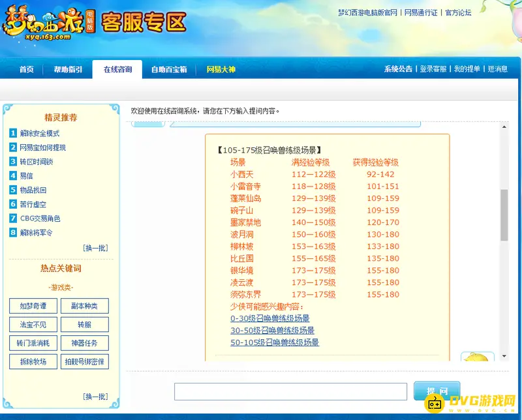Select recommendation 易信
522x420 pixels.
(26, 175)
